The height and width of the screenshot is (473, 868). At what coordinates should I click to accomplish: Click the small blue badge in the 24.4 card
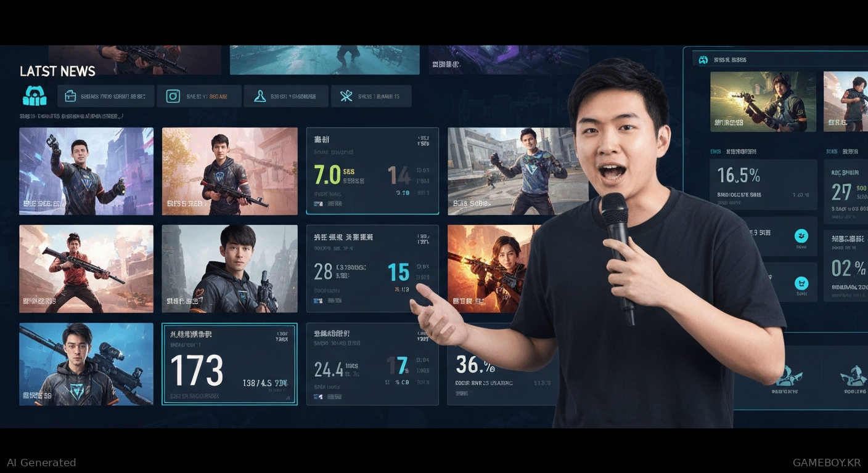318,397
